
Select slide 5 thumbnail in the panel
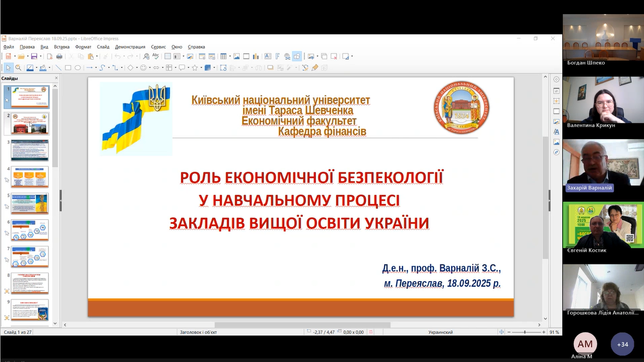pos(30,203)
